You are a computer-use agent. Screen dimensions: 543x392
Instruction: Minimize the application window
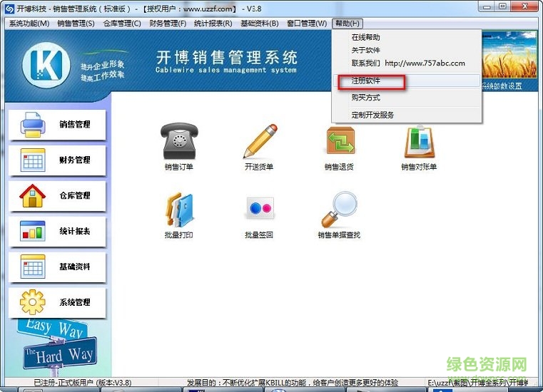pos(487,7)
